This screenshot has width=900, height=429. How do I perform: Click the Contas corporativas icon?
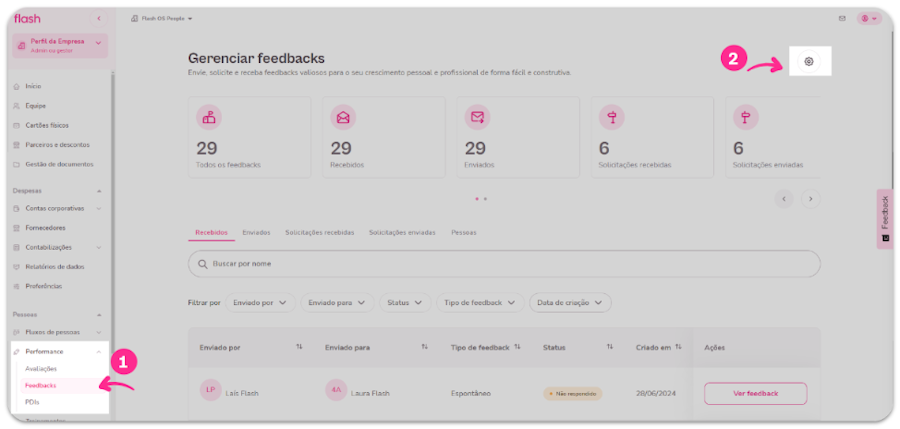pos(17,208)
